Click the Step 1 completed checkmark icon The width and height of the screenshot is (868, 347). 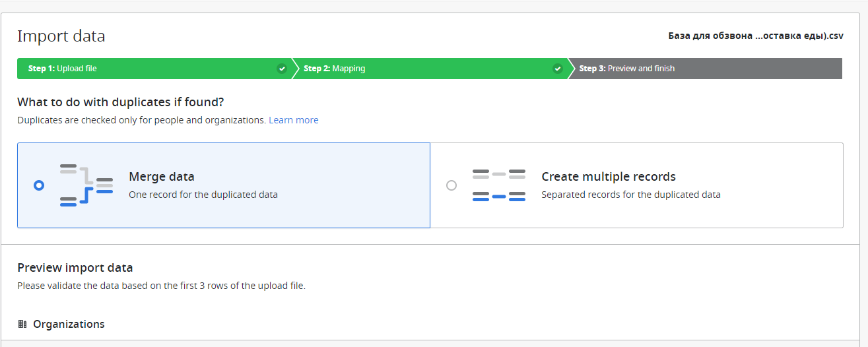(x=282, y=69)
